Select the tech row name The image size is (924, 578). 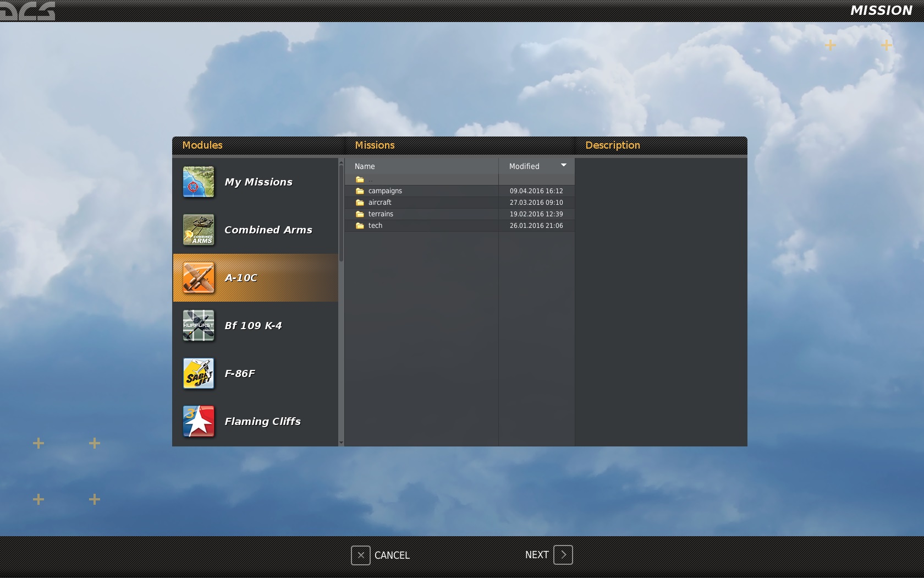pyautogui.click(x=375, y=226)
